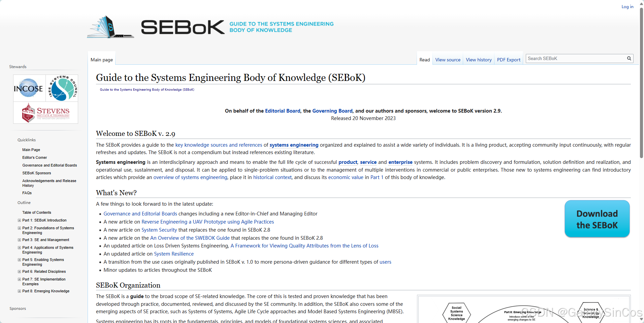The image size is (644, 323).
Task: Expand Part 6: Related Disciplines
Action: pyautogui.click(x=19, y=272)
